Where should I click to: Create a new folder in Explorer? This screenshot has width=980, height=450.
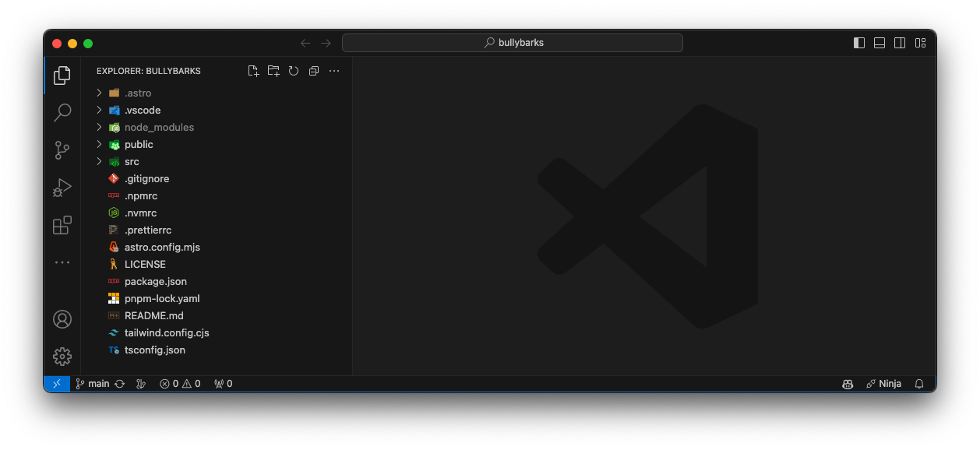pos(273,71)
